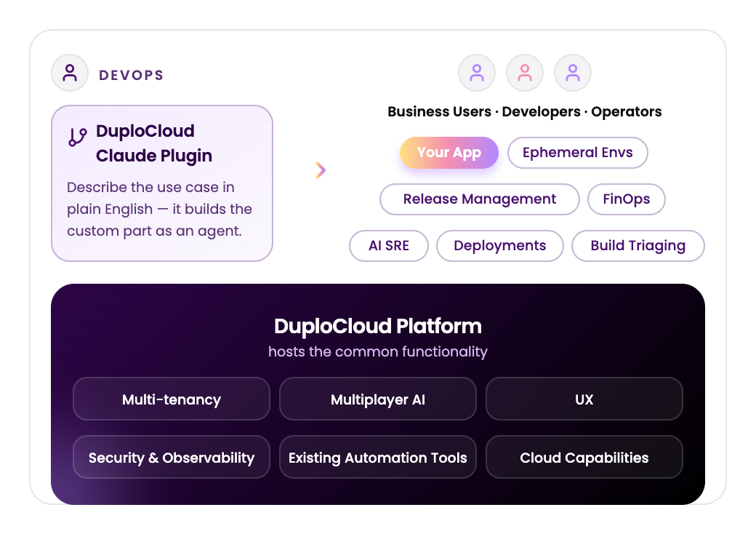Click the 'Describe the use case' description text
The image size is (756, 534).
[159, 209]
